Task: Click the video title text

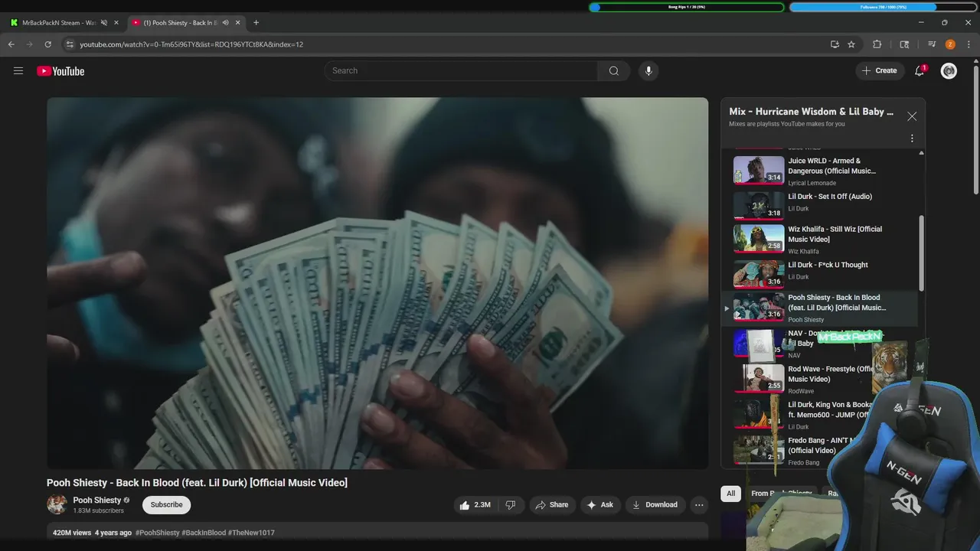Action: tap(197, 483)
